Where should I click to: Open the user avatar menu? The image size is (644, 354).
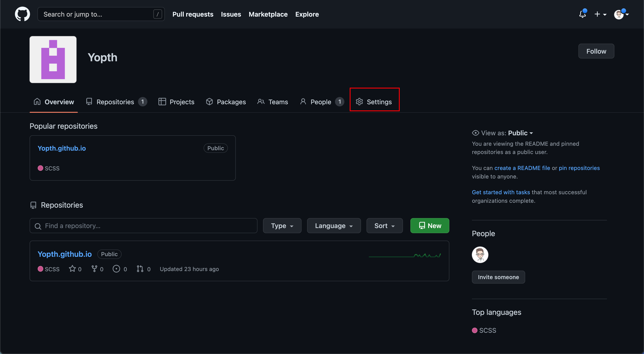[x=621, y=14]
